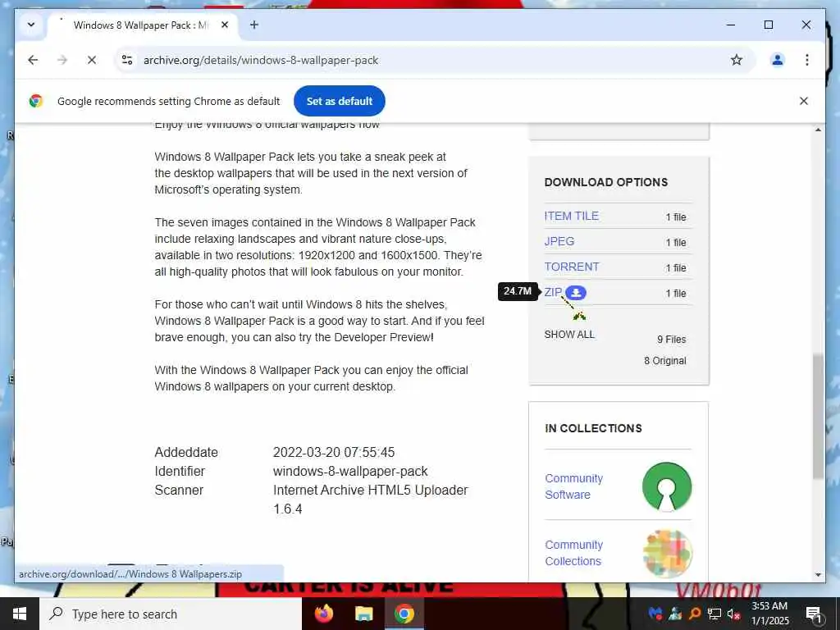Viewport: 840px width, 630px height.
Task: Open the Windows Start menu
Action: 20,614
